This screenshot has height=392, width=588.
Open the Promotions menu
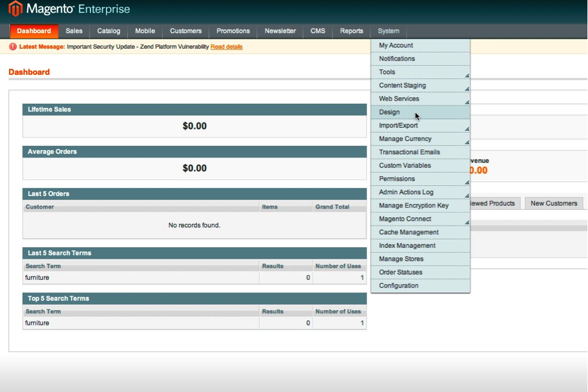233,31
